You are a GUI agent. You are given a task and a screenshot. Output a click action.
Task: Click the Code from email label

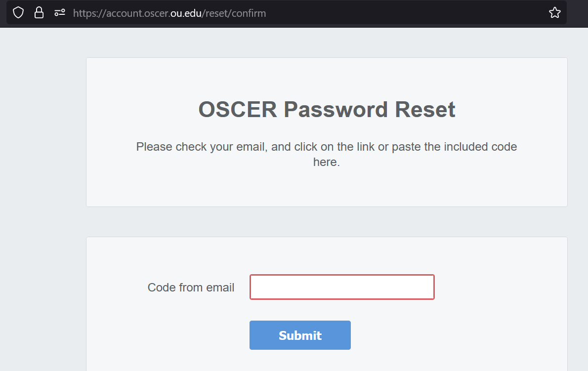(x=191, y=287)
